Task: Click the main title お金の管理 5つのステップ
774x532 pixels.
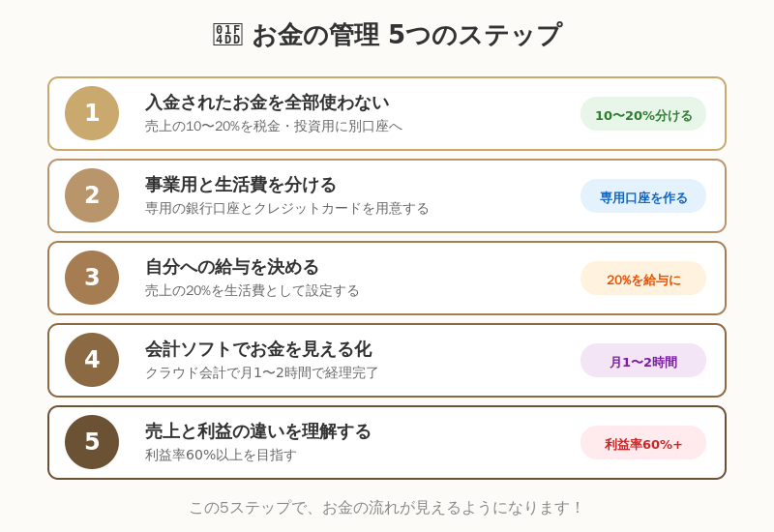Action: point(406,35)
